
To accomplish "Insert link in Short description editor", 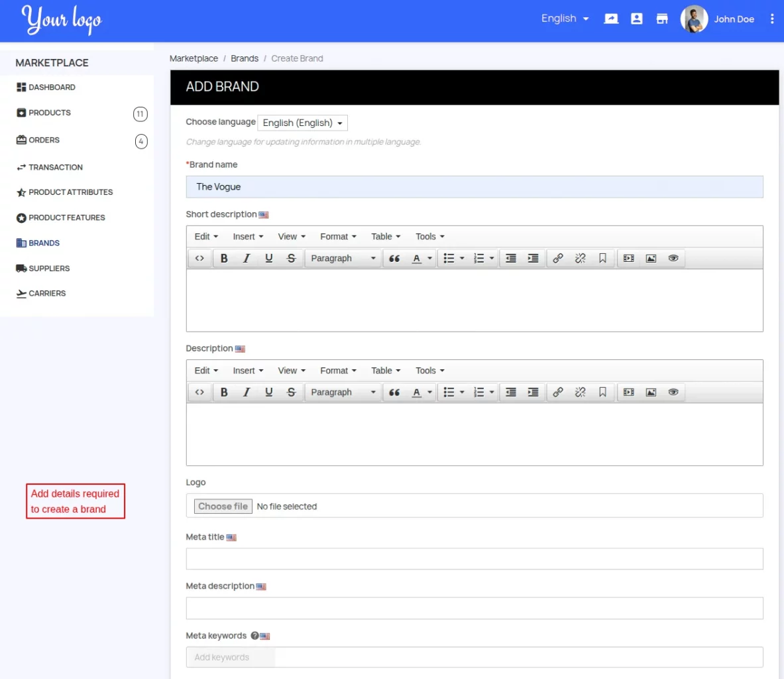I will tap(558, 259).
